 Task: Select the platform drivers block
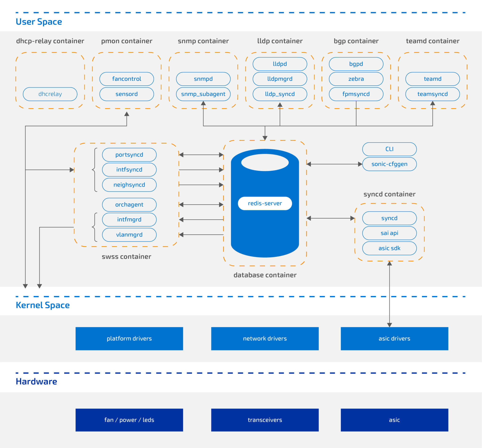(x=129, y=338)
